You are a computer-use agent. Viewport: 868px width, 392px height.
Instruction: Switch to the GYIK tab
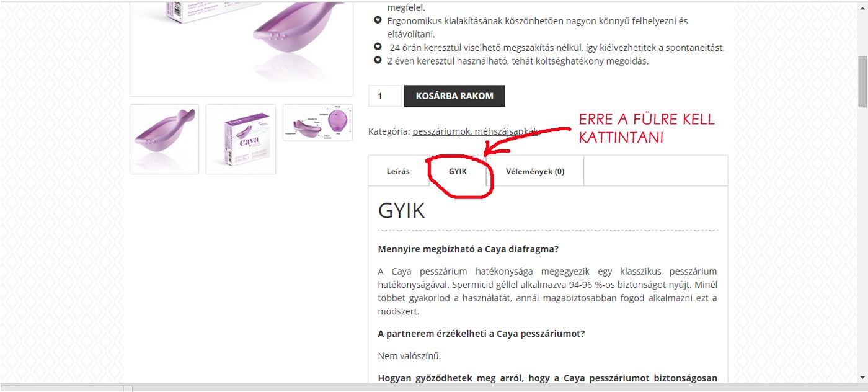[458, 172]
